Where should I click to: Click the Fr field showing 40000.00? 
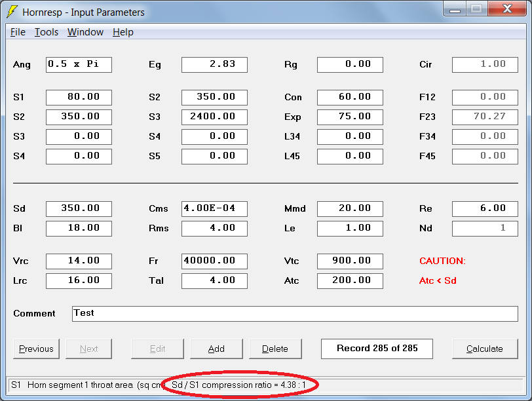pyautogui.click(x=214, y=261)
